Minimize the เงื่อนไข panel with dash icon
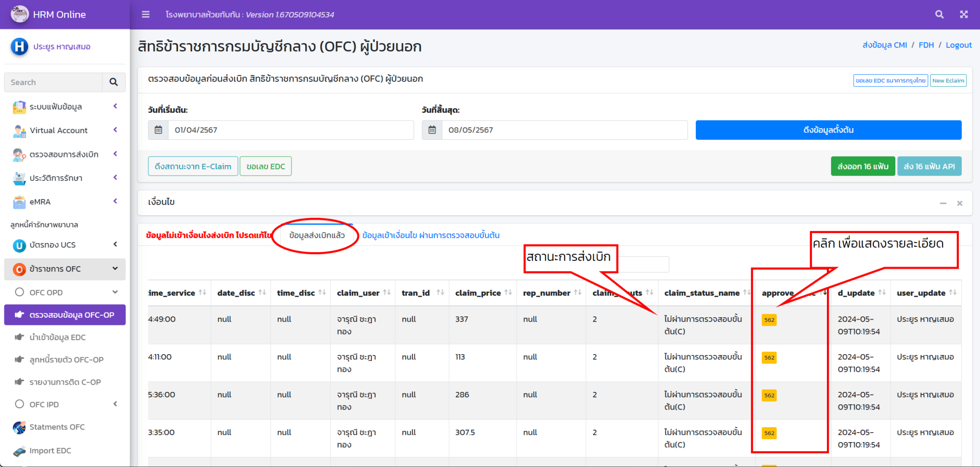 coord(943,203)
